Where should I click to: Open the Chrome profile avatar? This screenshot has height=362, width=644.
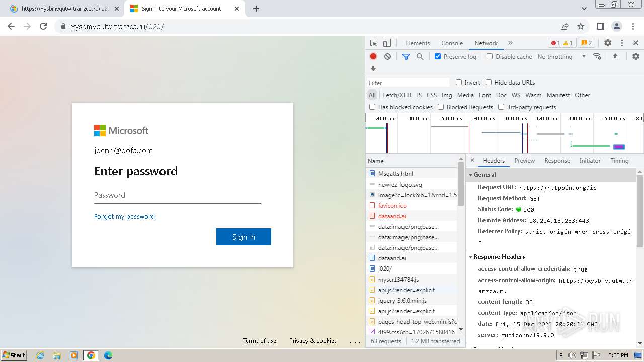[x=617, y=26]
